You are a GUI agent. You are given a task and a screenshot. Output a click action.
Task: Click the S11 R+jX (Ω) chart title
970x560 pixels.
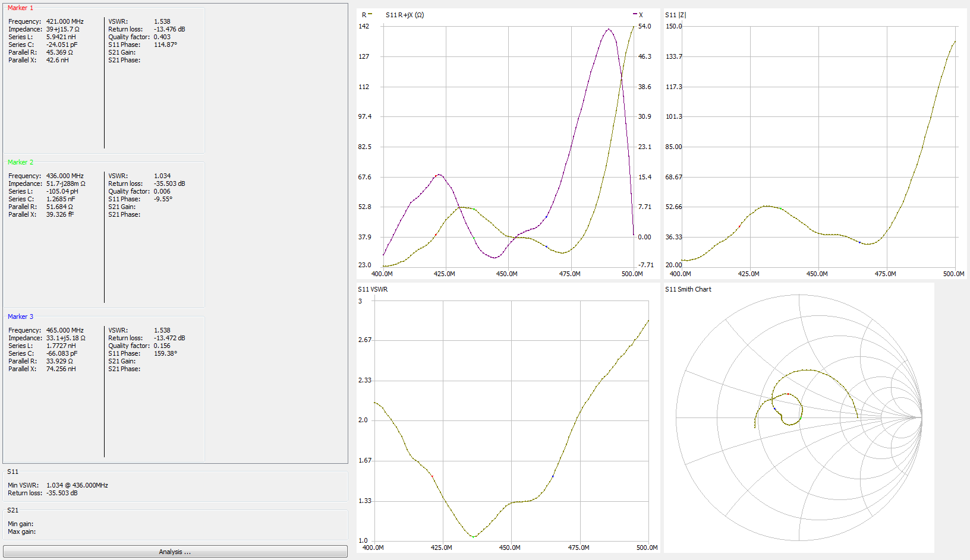[x=405, y=15]
